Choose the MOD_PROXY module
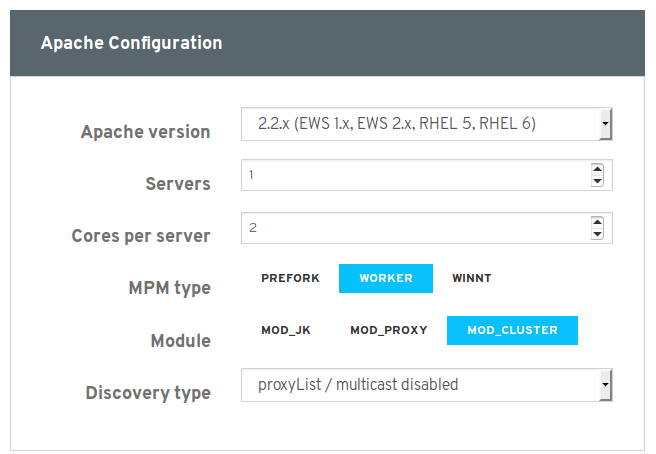Image resolution: width=656 pixels, height=454 pixels. 389,330
